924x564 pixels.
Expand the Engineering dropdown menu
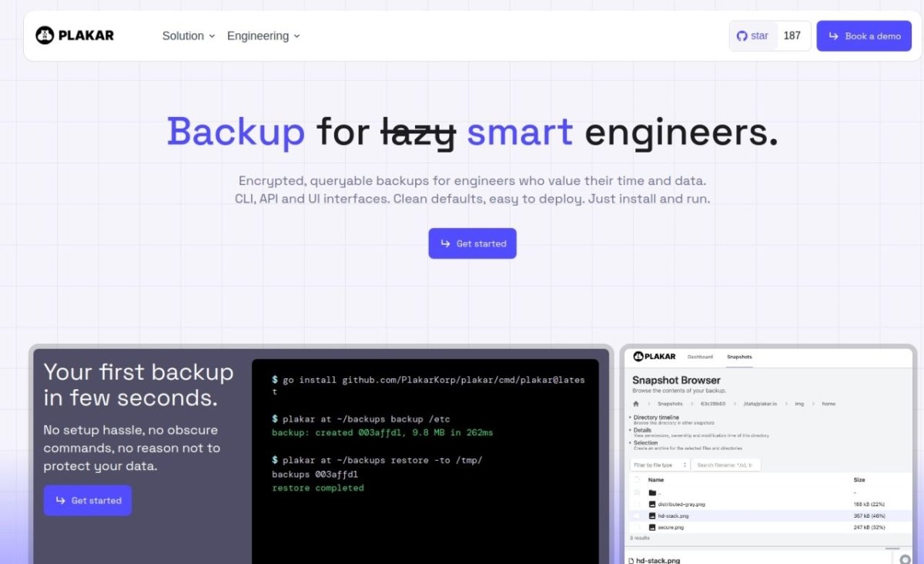pos(263,36)
